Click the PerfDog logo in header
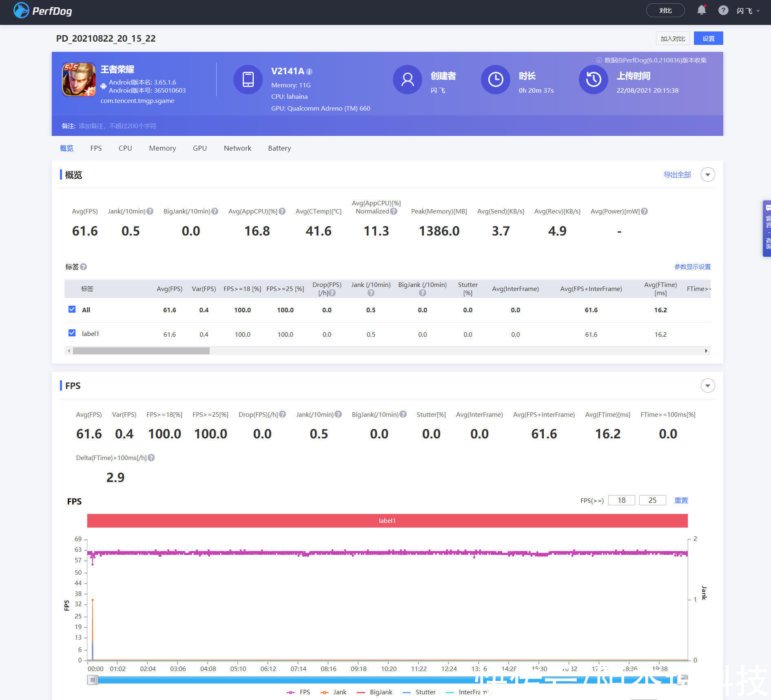Image resolution: width=771 pixels, height=700 pixels. click(x=43, y=11)
